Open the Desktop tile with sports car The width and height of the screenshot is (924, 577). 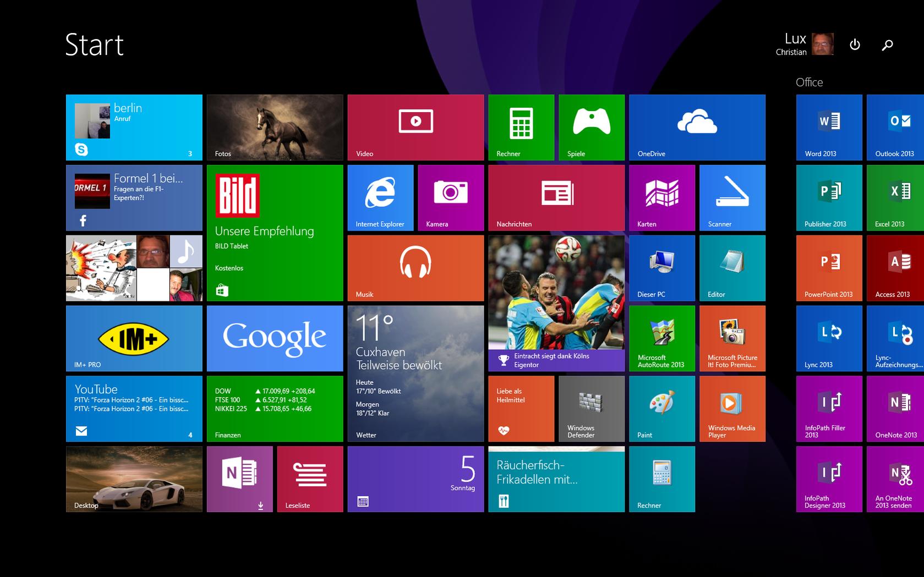point(134,480)
